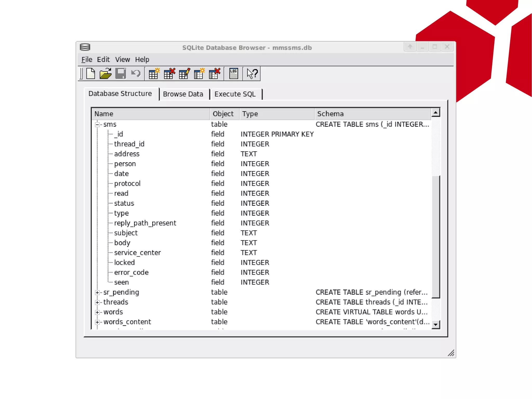
Task: Click the Revert changes undo icon
Action: (136, 74)
